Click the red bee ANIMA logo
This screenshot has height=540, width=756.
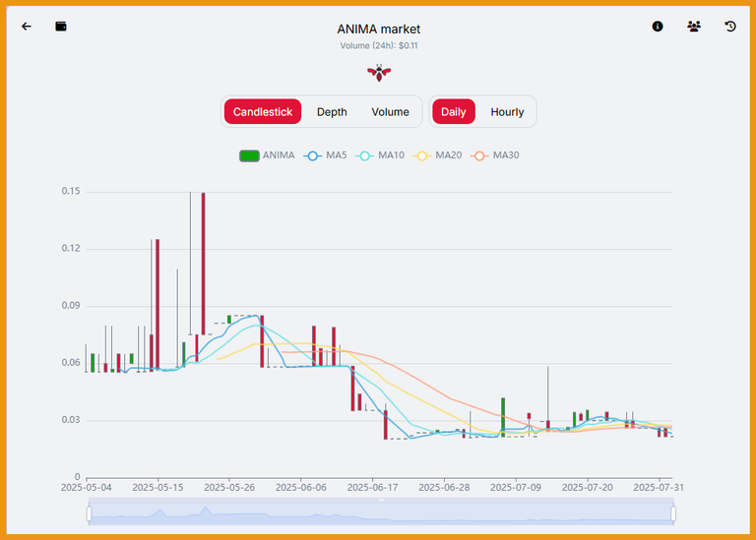[379, 73]
